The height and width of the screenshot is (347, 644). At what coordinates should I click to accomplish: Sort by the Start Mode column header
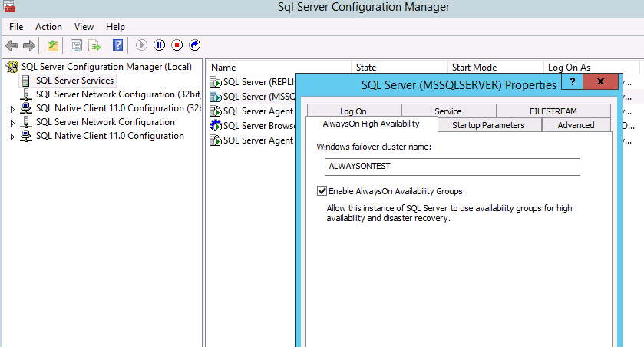(x=495, y=67)
